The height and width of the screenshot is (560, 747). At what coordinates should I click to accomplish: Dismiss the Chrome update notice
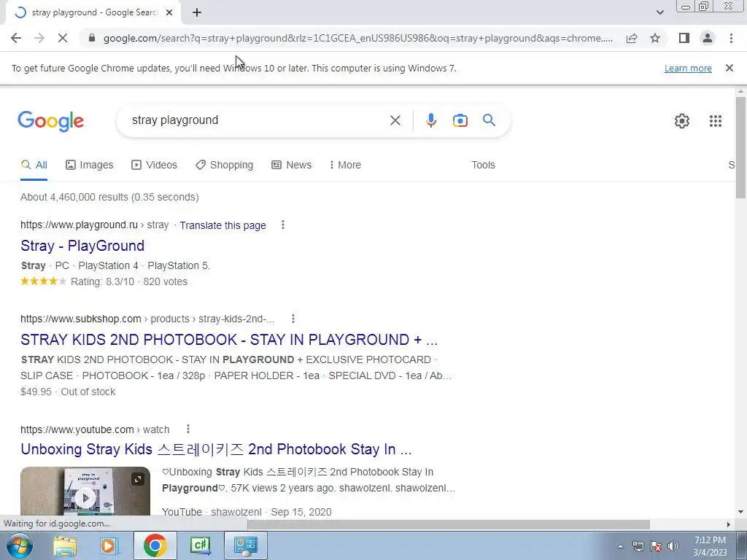tap(729, 68)
